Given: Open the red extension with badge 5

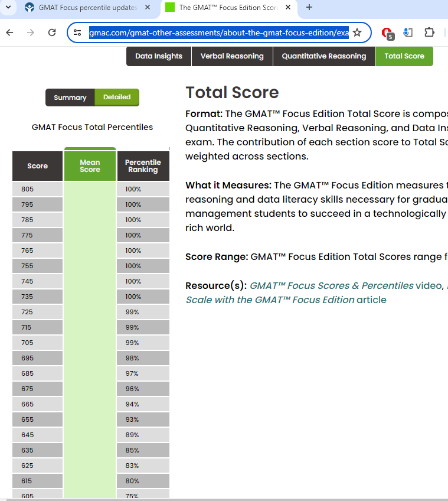Looking at the screenshot, I should [387, 32].
